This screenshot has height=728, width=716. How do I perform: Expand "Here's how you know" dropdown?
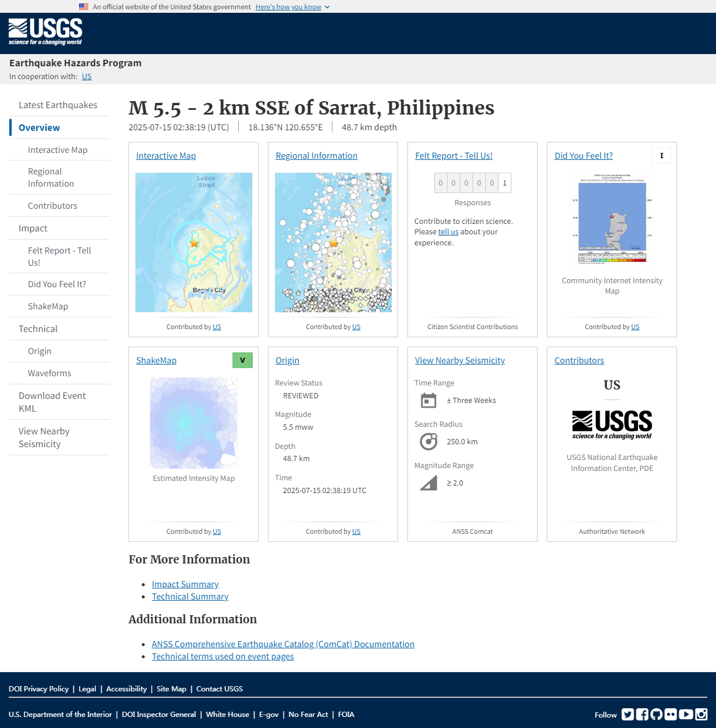click(292, 7)
